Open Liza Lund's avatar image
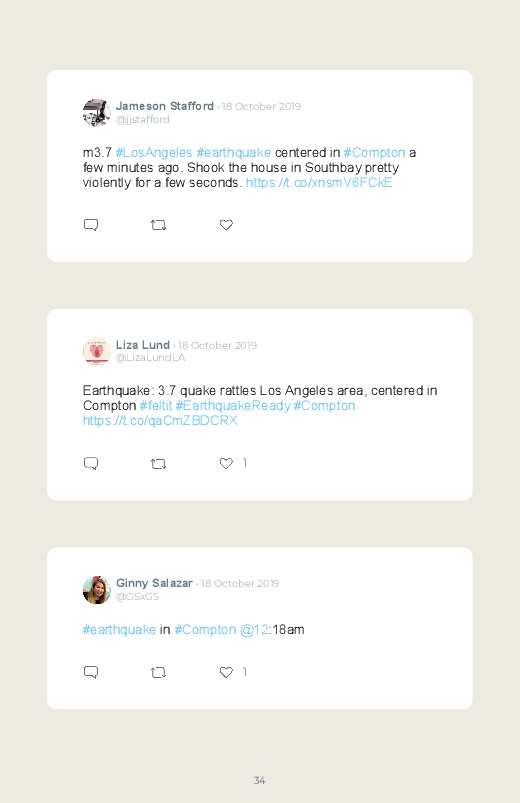520x803 pixels. click(97, 351)
